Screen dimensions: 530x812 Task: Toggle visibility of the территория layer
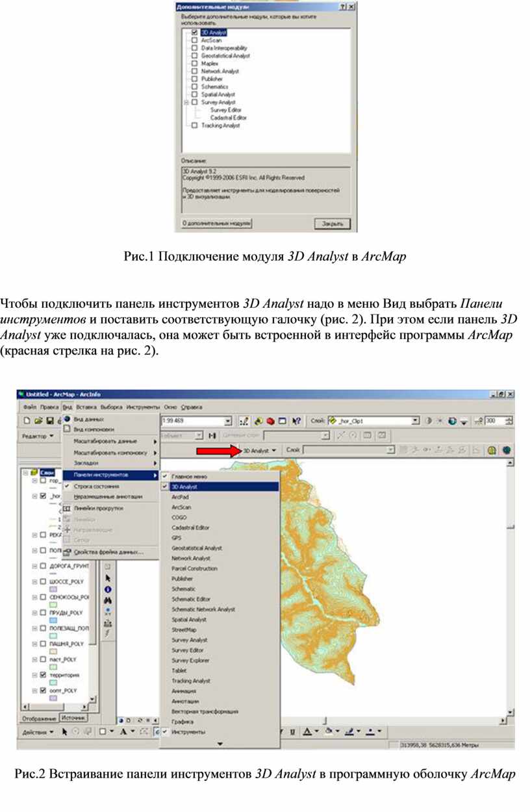pos(43,675)
